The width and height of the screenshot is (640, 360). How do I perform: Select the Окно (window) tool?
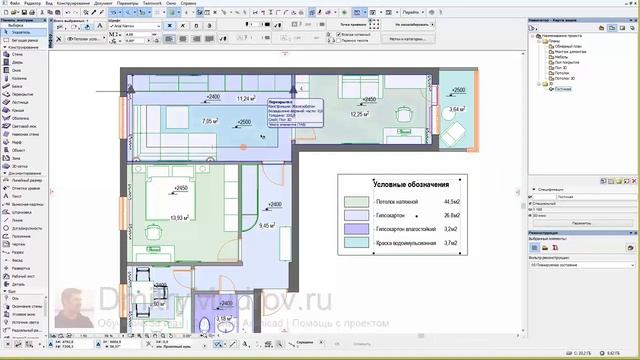pyautogui.click(x=16, y=70)
